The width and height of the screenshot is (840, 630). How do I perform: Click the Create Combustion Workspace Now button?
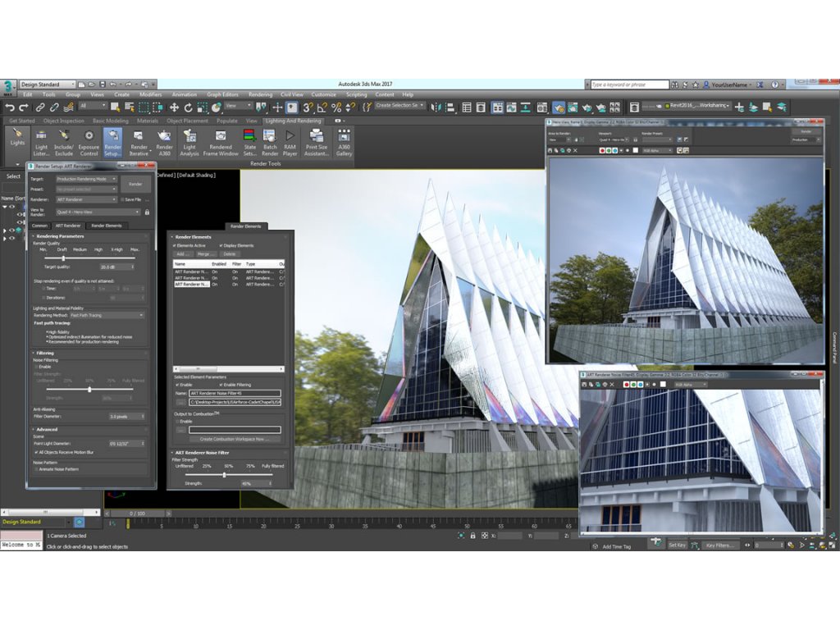click(235, 439)
